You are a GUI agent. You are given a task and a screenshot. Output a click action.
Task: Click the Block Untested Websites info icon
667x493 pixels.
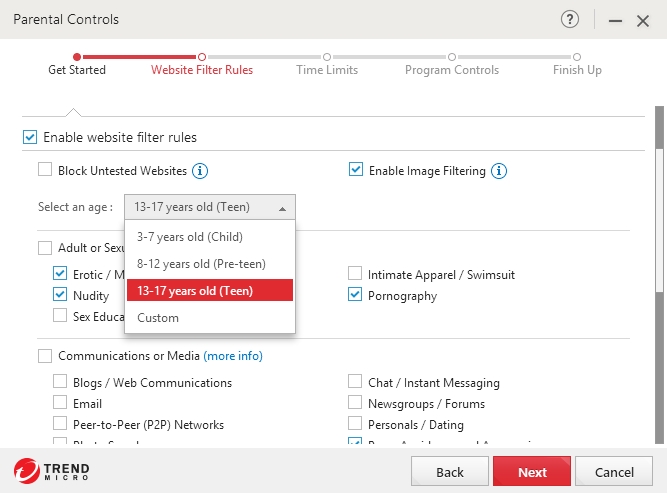(200, 171)
